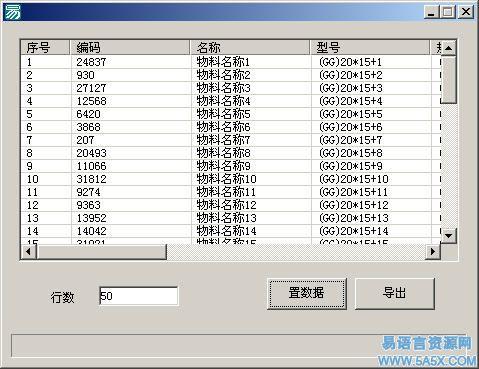The image size is (479, 369).
Task: Select the (GG)20*15+2 model cell
Action: [371, 75]
